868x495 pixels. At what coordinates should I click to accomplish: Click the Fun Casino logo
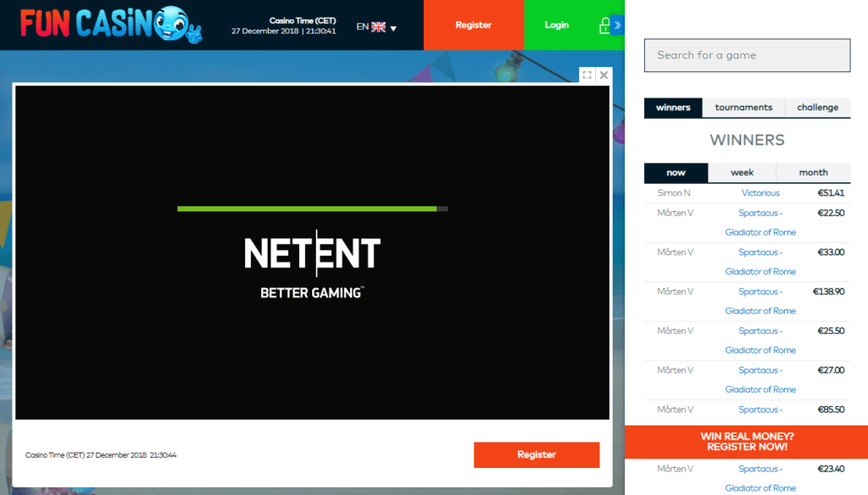click(x=111, y=25)
